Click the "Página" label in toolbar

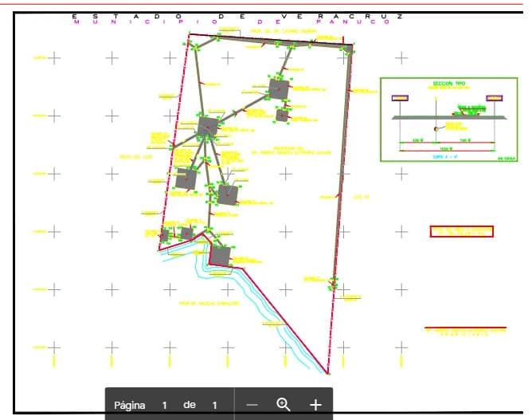[x=129, y=405]
